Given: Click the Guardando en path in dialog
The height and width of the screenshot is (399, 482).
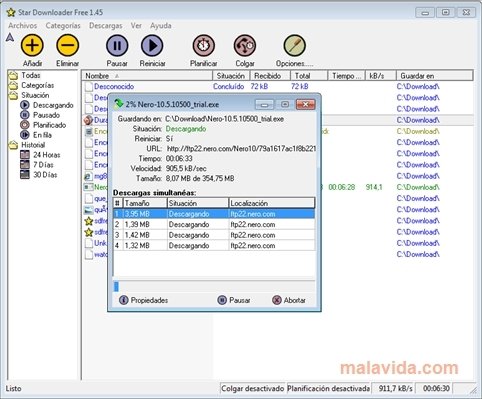Looking at the screenshot, I should [x=225, y=119].
